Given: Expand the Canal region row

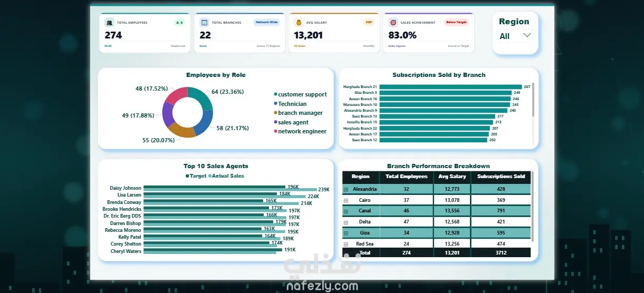Looking at the screenshot, I should pos(346,211).
